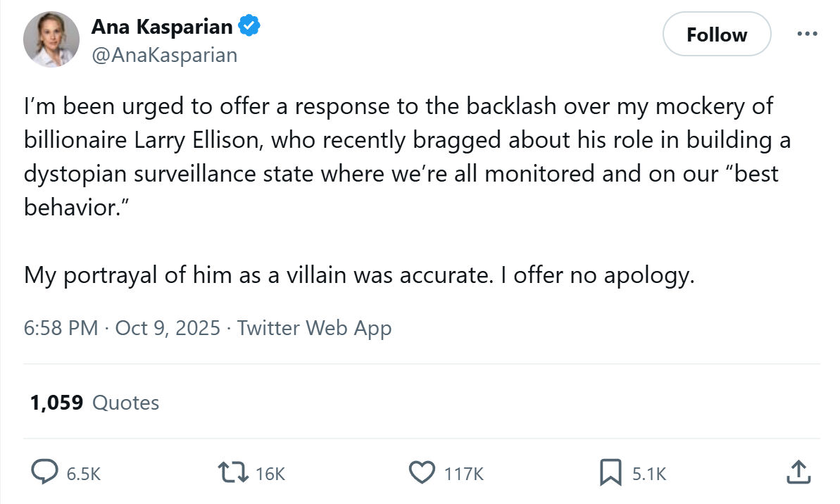Click the 16K retweet count
The image size is (840, 504).
(270, 474)
